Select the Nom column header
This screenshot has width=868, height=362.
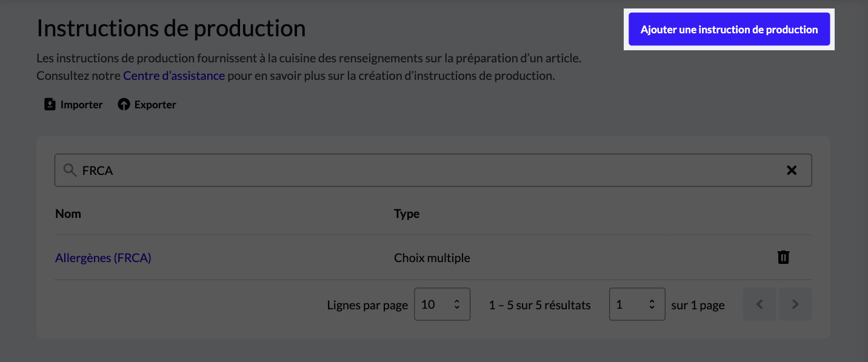[68, 214]
